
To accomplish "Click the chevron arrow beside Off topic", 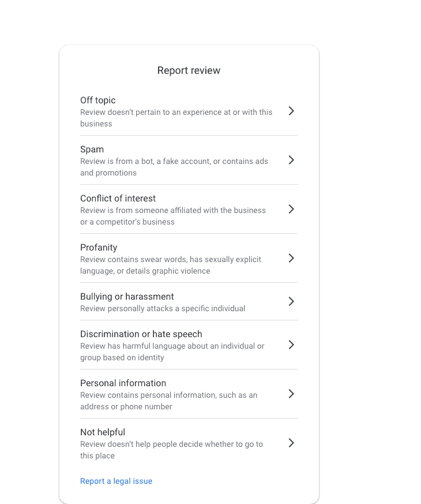I will click(291, 111).
